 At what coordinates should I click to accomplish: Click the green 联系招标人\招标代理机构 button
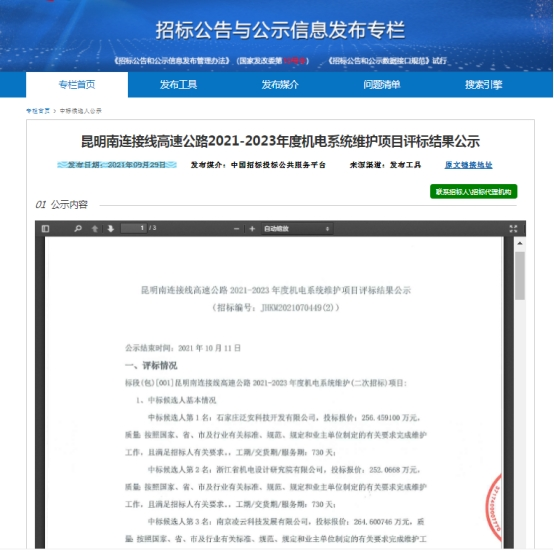[x=473, y=192]
